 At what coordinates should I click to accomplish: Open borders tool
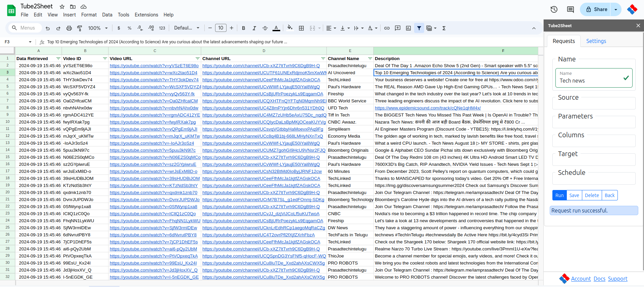301,28
